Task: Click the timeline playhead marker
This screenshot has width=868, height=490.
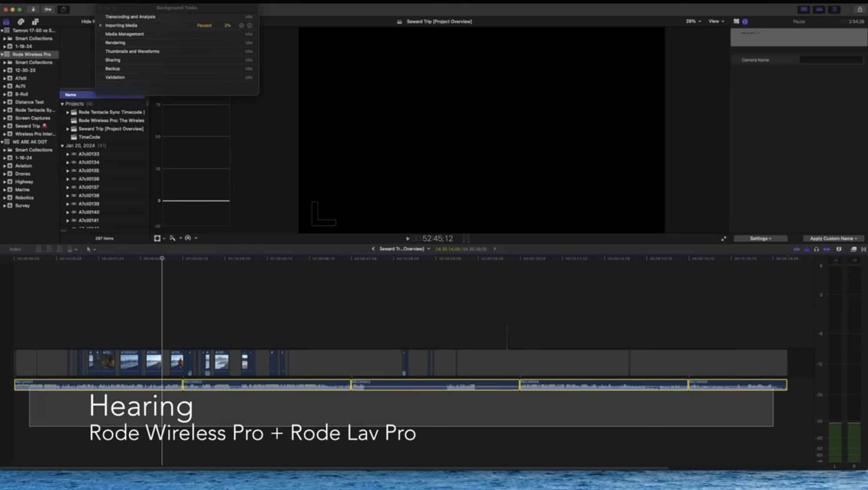Action: [162, 258]
